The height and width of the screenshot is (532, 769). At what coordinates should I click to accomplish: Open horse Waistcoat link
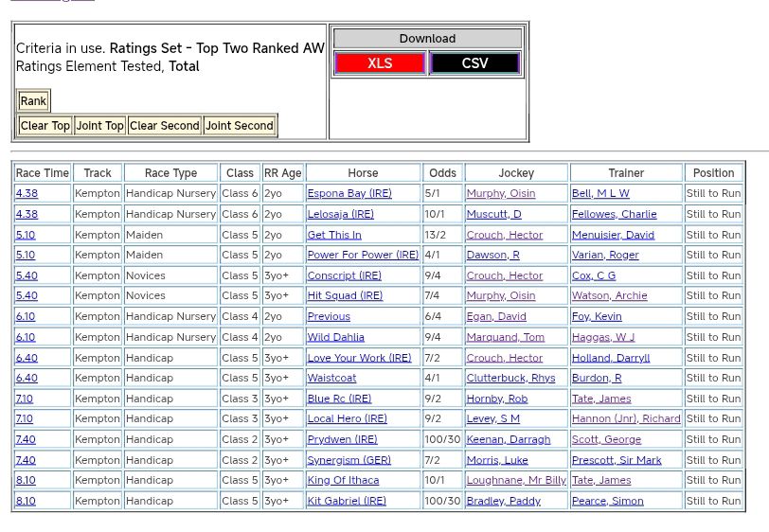click(331, 379)
